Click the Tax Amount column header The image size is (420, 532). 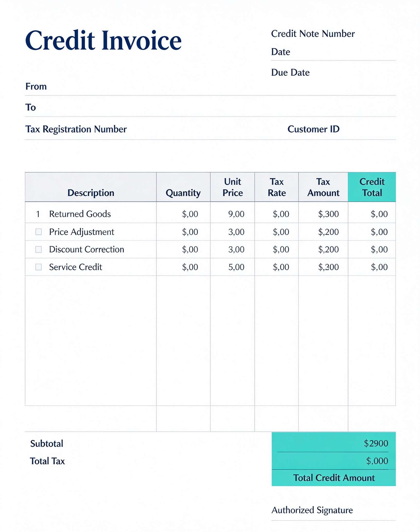point(323,187)
